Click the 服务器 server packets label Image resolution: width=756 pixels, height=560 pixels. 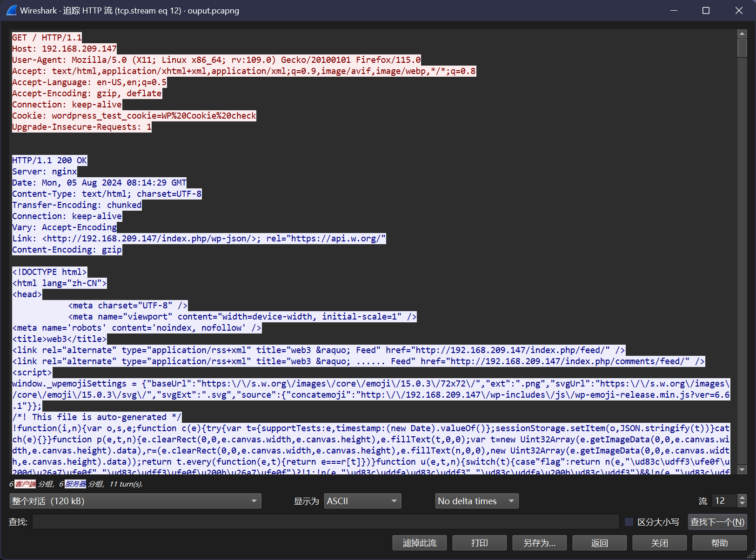[75, 484]
